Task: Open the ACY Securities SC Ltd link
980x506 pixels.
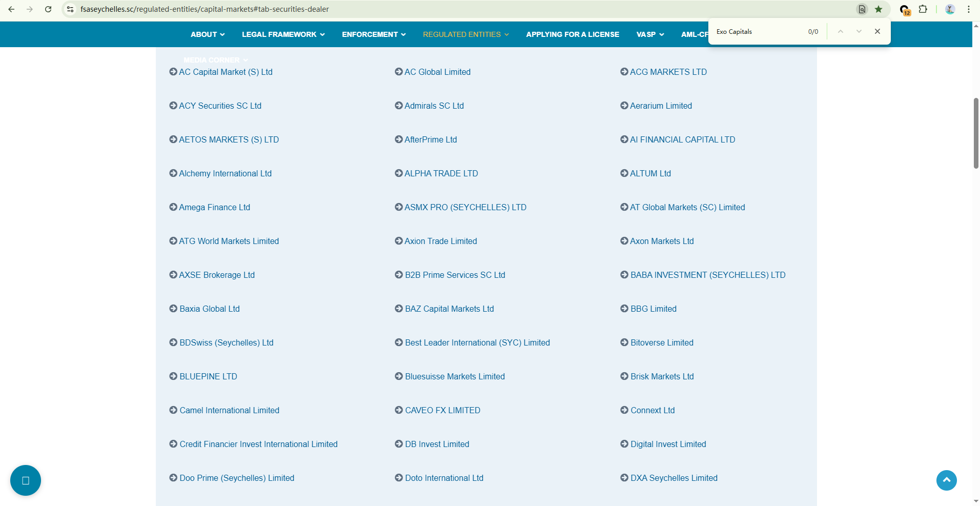Action: point(220,106)
